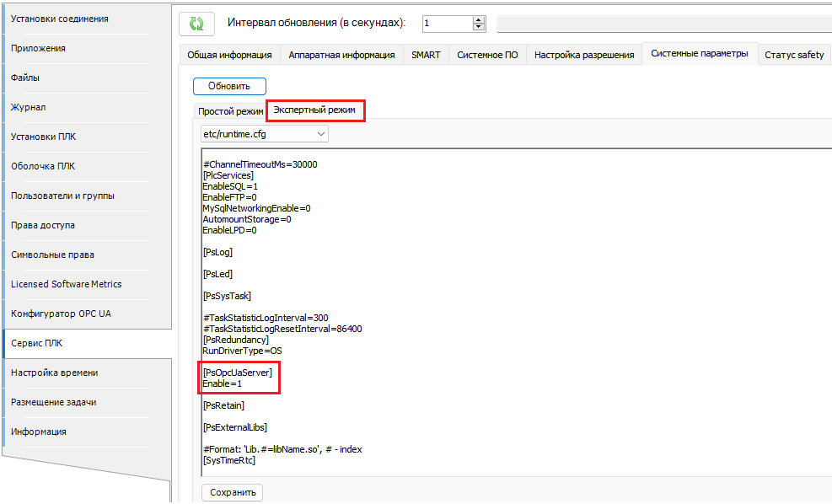Click the Сохранить button

point(232,492)
